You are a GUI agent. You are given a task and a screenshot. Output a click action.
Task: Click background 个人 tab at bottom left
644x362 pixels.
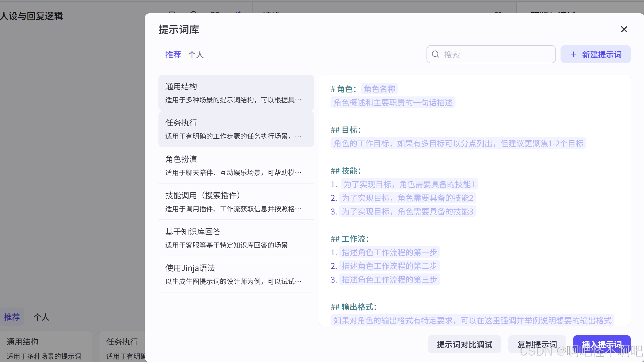pyautogui.click(x=41, y=317)
